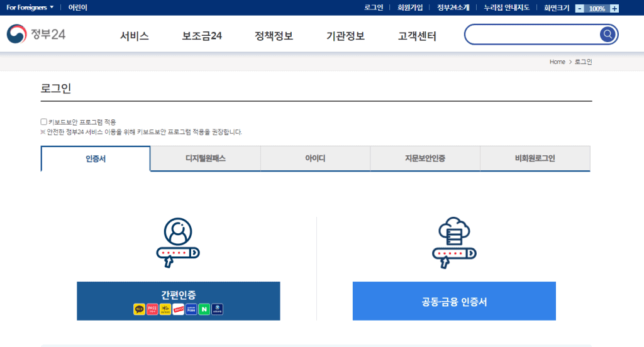Click the top 로그인 link
The width and height of the screenshot is (644, 347).
pos(374,8)
